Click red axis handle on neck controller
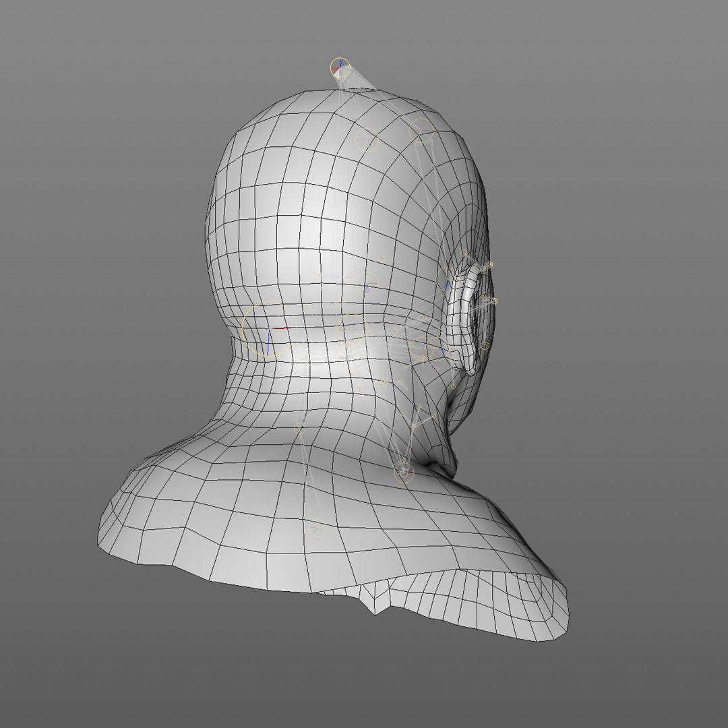The image size is (728, 728). click(x=281, y=328)
